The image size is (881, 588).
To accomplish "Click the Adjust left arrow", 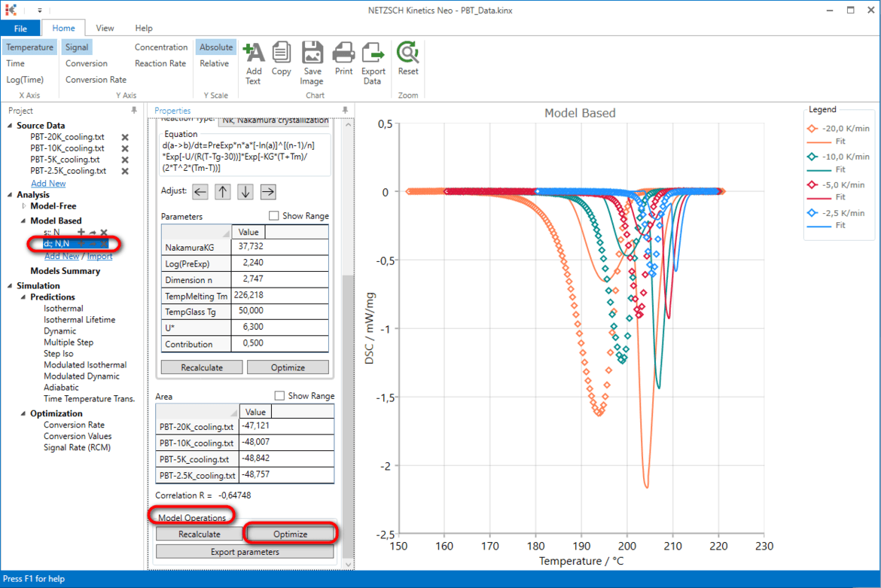I will pos(200,192).
